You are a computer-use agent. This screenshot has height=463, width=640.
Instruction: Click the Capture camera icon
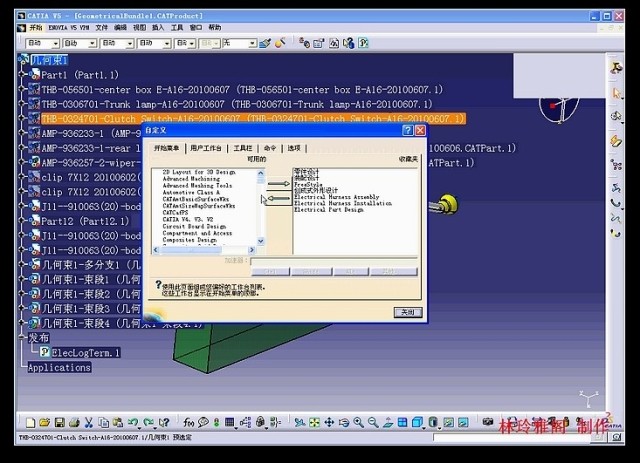(x=488, y=422)
